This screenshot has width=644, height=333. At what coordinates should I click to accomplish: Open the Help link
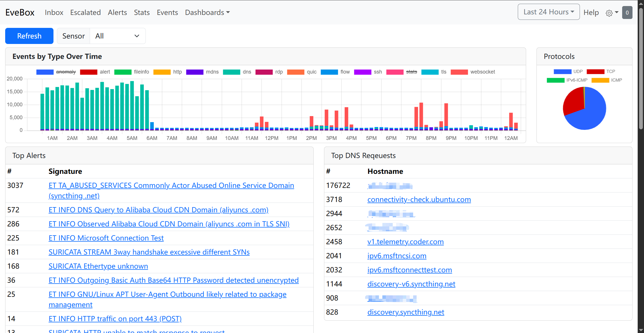tap(591, 12)
